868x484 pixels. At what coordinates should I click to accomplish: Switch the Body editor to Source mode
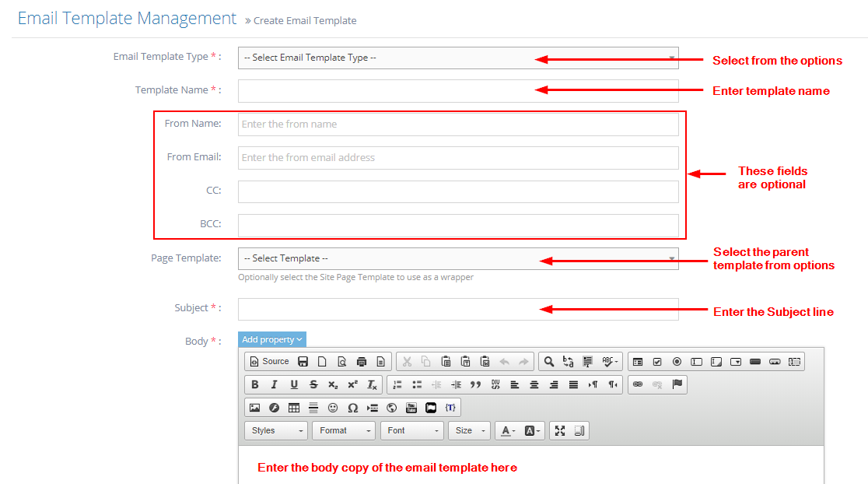(x=271, y=361)
